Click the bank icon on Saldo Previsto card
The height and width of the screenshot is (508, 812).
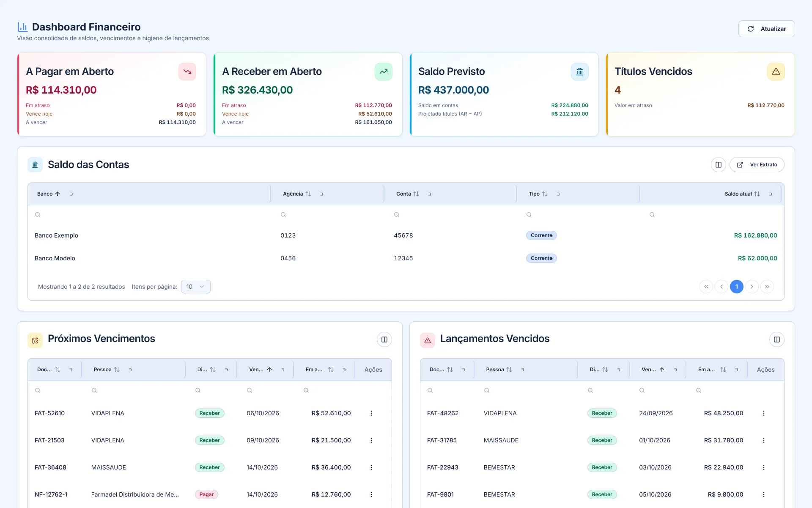click(580, 72)
